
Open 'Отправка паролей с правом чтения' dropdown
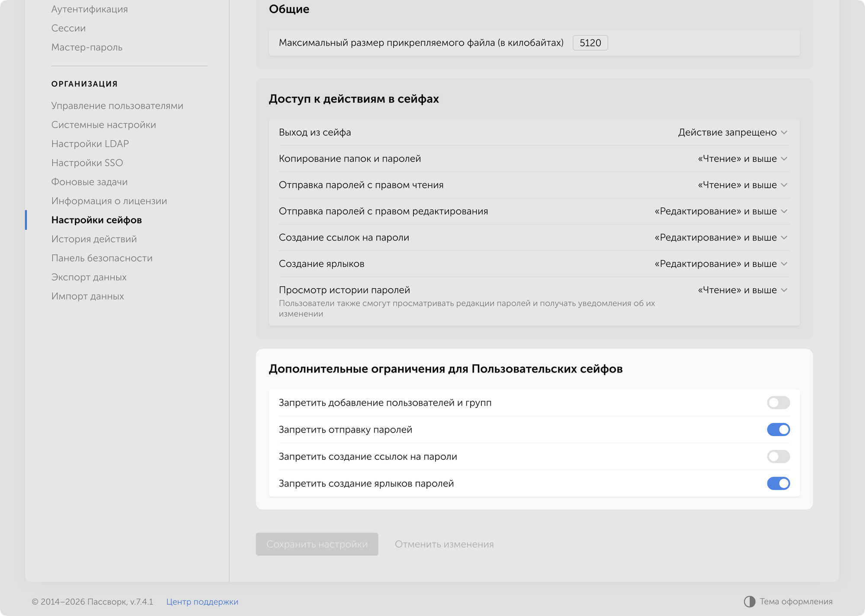pyautogui.click(x=742, y=185)
